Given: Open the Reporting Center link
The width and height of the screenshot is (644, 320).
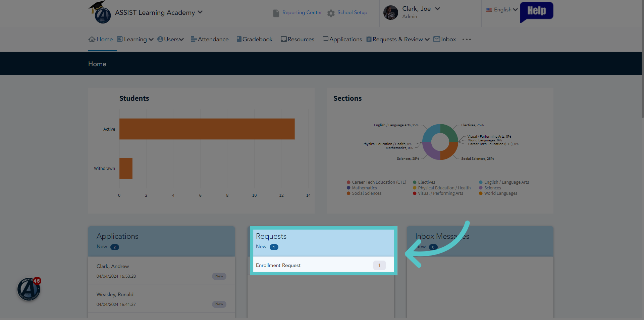Looking at the screenshot, I should pos(302,12).
